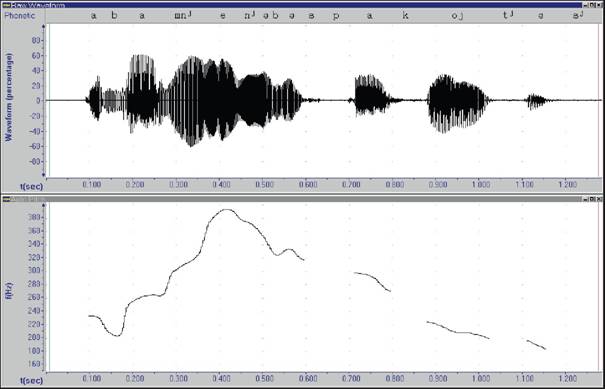The image size is (605, 389).
Task: Click the f(Hz) axis label of pitch plot
Action: 9,292
